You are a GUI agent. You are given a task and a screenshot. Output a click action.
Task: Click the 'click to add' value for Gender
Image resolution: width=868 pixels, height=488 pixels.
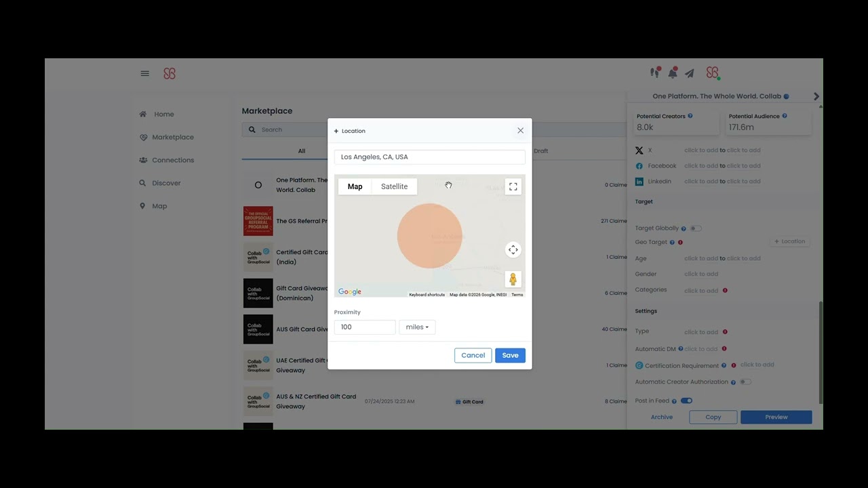(701, 274)
